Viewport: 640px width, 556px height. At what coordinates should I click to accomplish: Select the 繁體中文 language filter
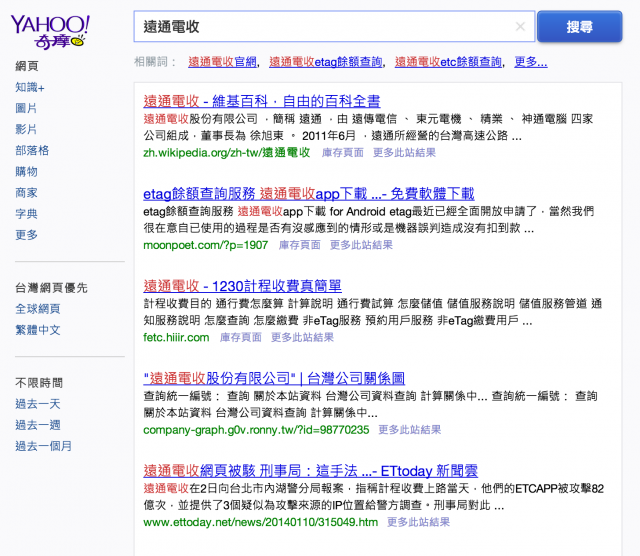(x=38, y=330)
